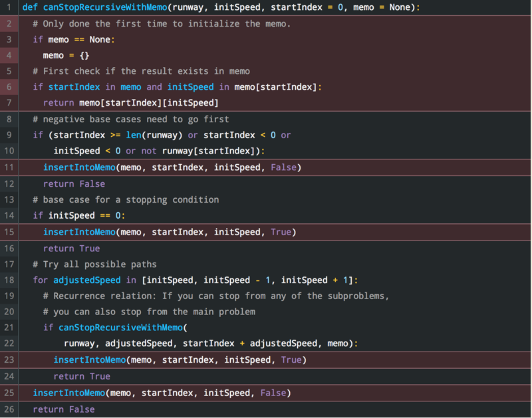Click line number 11 in gutter
This screenshot has width=532, height=418.
[9, 167]
